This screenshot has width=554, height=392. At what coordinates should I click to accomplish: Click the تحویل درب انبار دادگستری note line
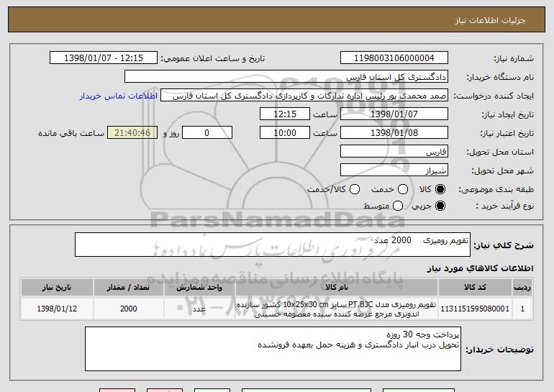358,345
